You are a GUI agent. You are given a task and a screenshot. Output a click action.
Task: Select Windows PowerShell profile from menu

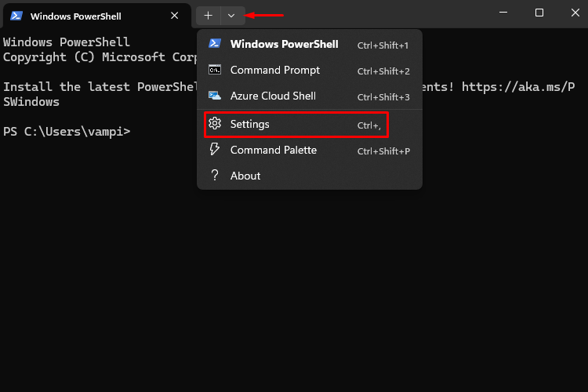tap(310, 44)
